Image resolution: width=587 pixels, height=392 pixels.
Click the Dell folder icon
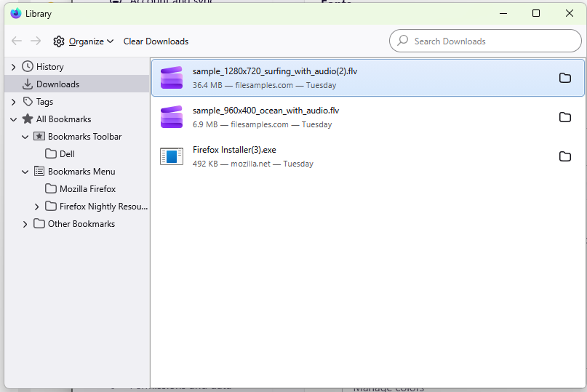coord(51,153)
